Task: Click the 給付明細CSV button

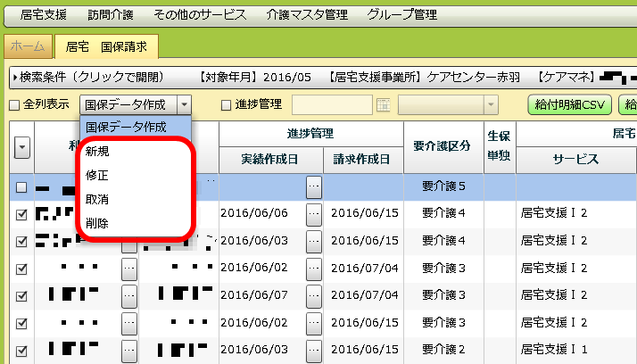Action: pos(567,105)
